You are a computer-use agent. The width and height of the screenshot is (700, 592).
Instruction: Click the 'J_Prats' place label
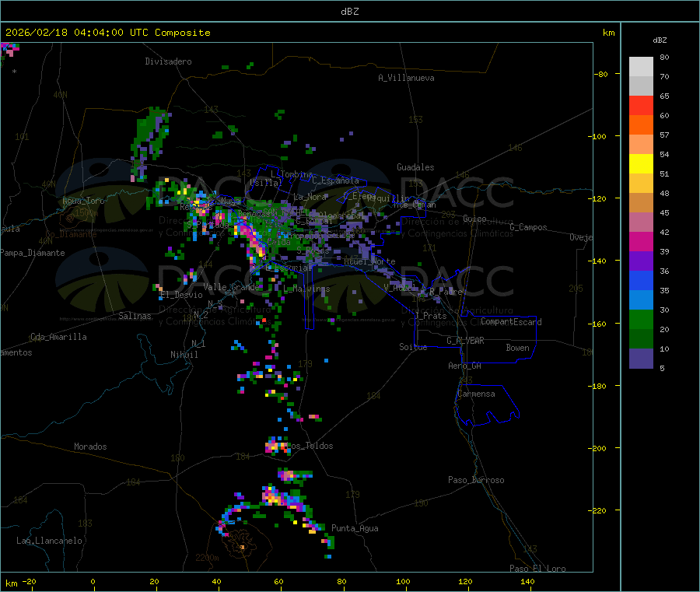(x=430, y=316)
